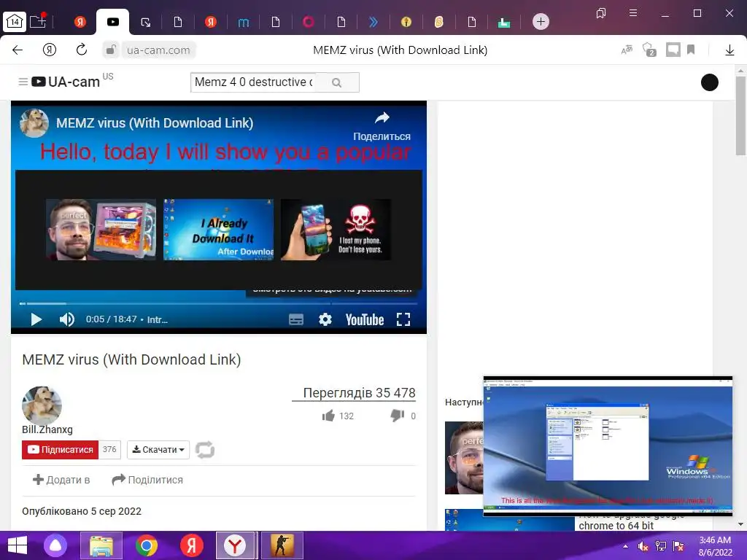747x560 pixels.
Task: Go to UA-cam home via logo
Action: (x=66, y=82)
